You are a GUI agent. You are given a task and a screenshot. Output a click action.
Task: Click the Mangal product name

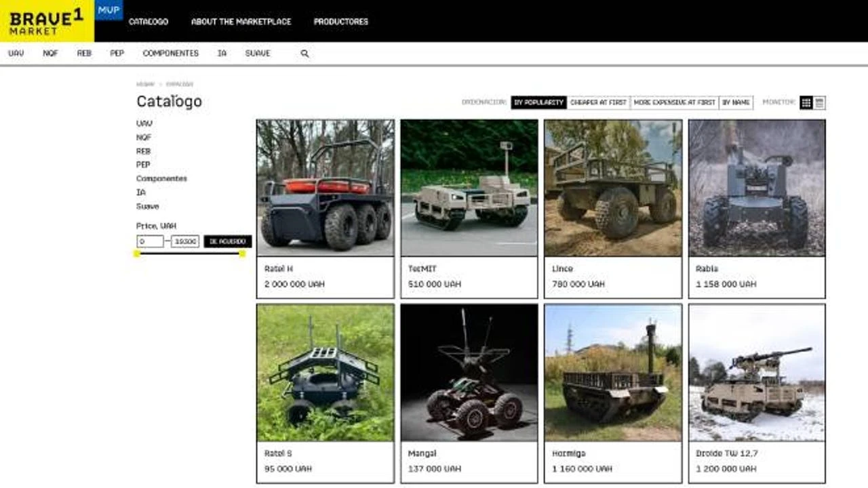pos(422,453)
